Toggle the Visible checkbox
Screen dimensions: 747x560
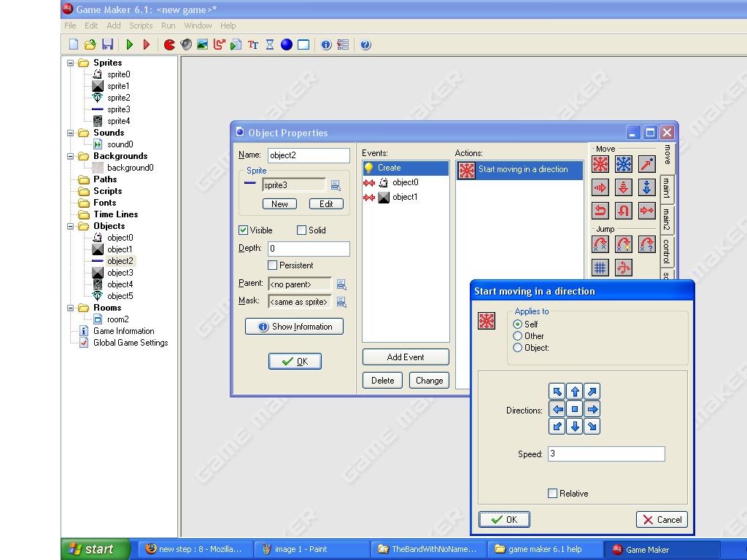(x=244, y=230)
